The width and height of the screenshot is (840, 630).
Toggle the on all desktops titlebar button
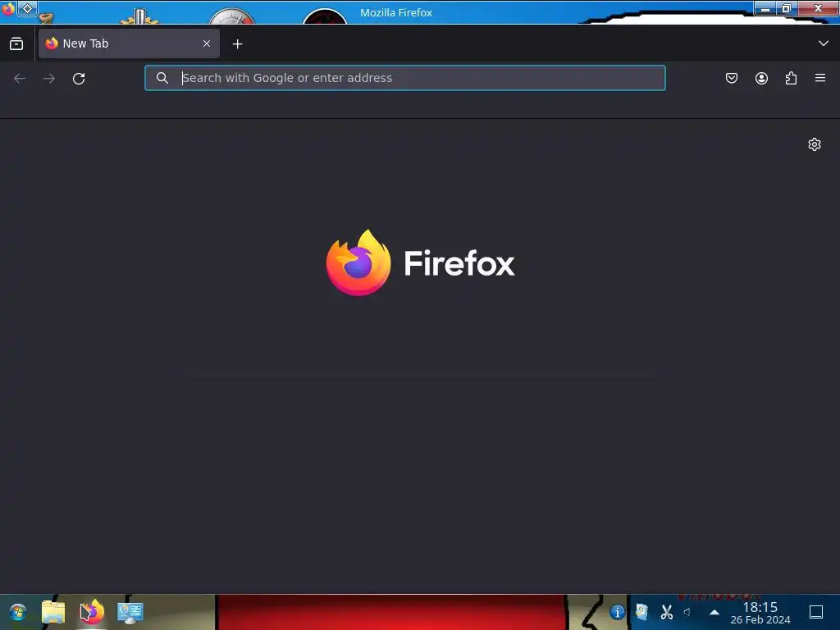[27, 8]
